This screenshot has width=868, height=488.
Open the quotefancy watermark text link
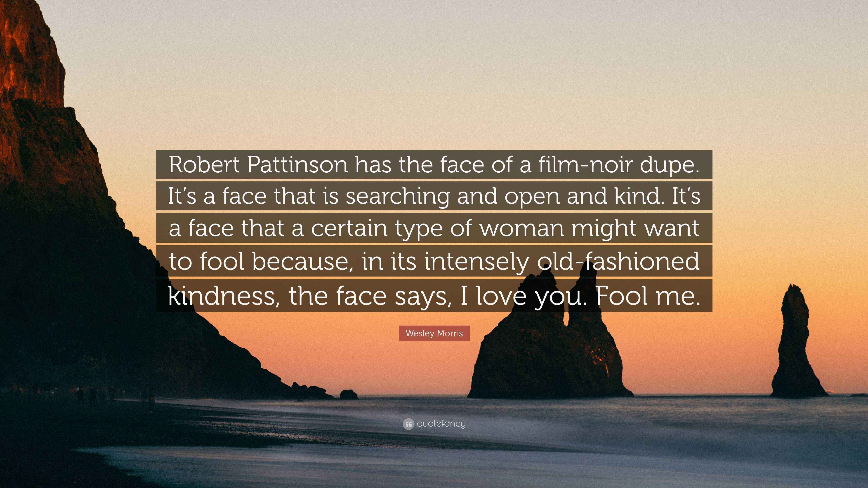[441, 424]
